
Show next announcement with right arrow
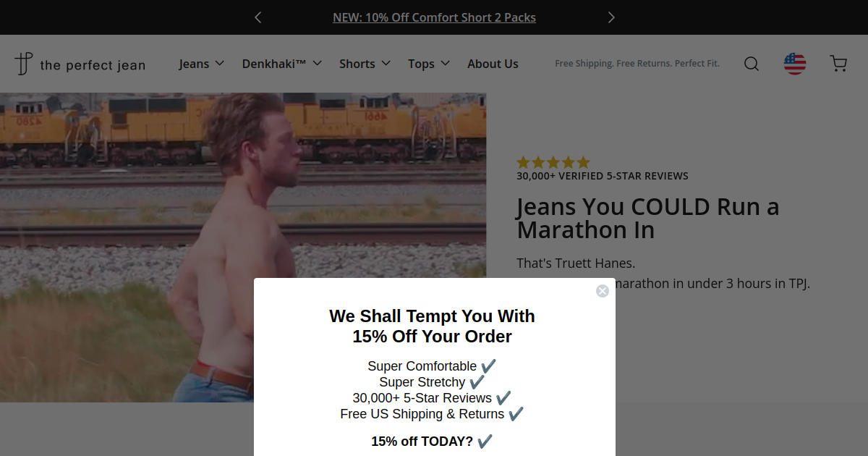611,17
